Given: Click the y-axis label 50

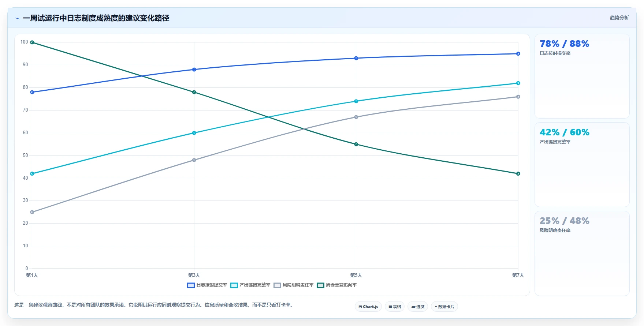Looking at the screenshot, I should 25,155.
